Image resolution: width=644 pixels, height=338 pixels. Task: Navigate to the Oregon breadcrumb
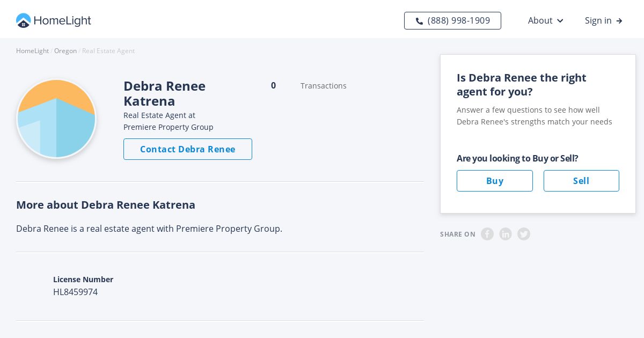(x=65, y=51)
